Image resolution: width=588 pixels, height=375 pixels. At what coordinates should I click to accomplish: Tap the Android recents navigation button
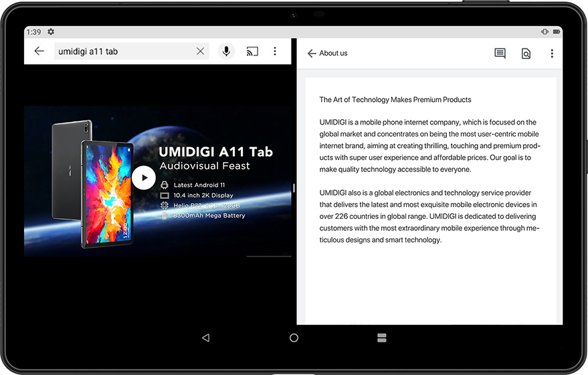coord(382,338)
